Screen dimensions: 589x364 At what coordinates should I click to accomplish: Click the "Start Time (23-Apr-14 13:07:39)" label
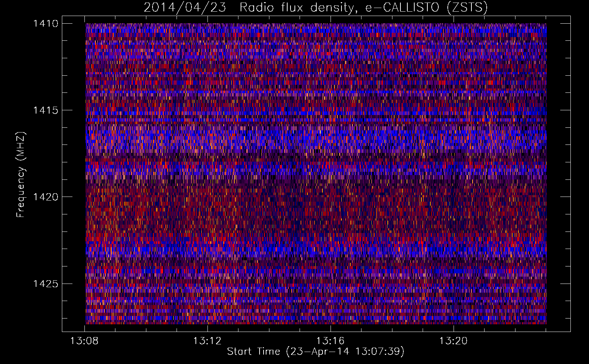point(316,351)
